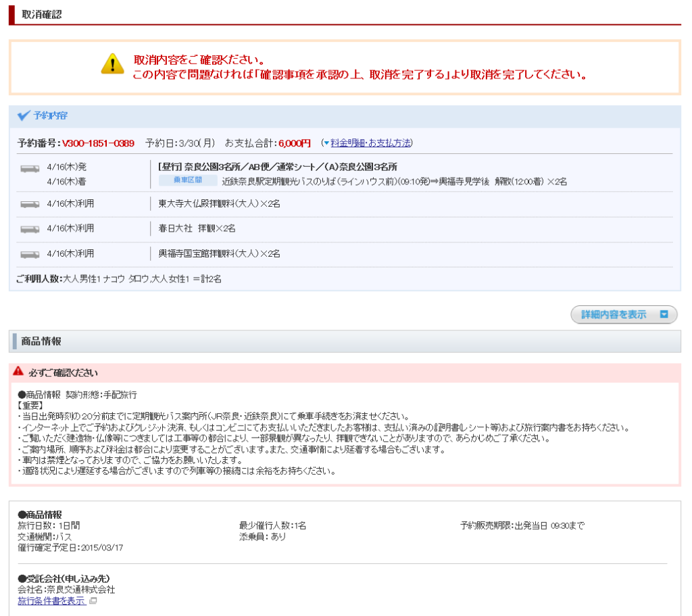Click red alert triangle next to 必ずご確認ください
This screenshot has height=616, width=692.
(18, 371)
